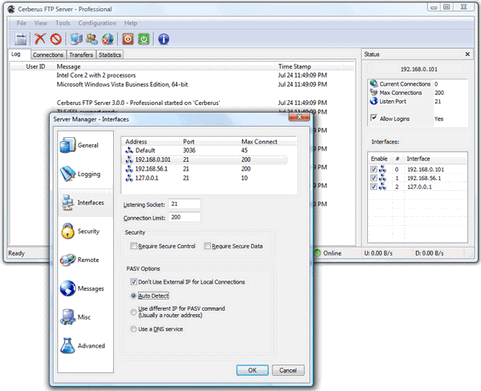This screenshot has height=391, width=481.
Task: Click the globe icon in the toolbar
Action: pos(108,39)
